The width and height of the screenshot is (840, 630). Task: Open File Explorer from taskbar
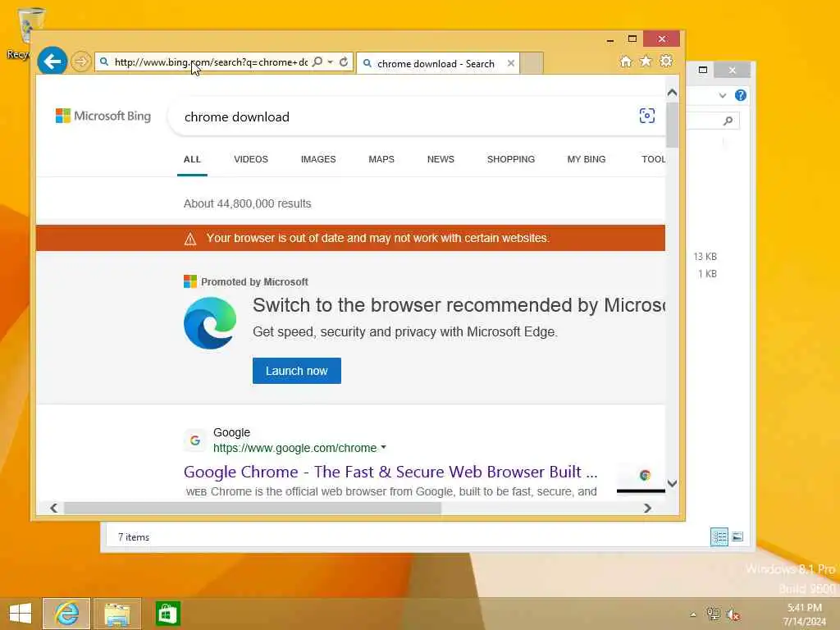[x=116, y=614]
